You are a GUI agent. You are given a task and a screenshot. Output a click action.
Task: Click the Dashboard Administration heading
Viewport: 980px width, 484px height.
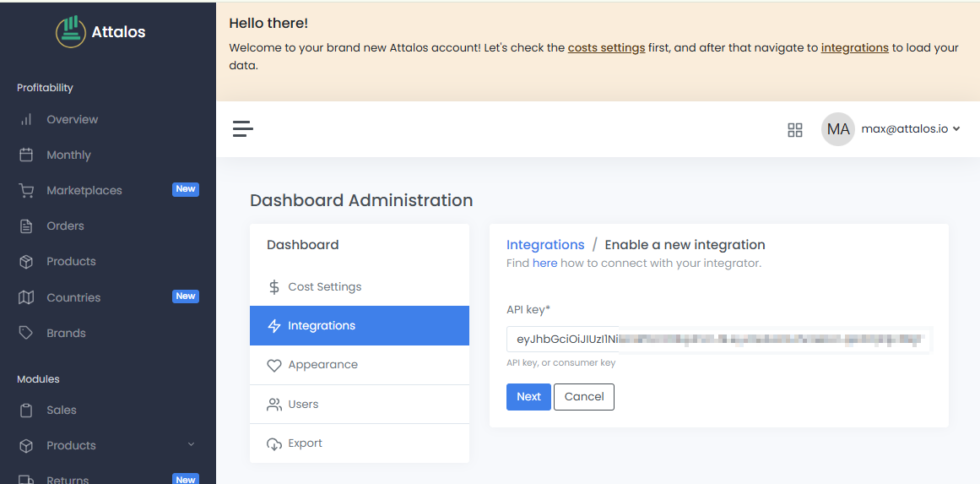(x=361, y=200)
